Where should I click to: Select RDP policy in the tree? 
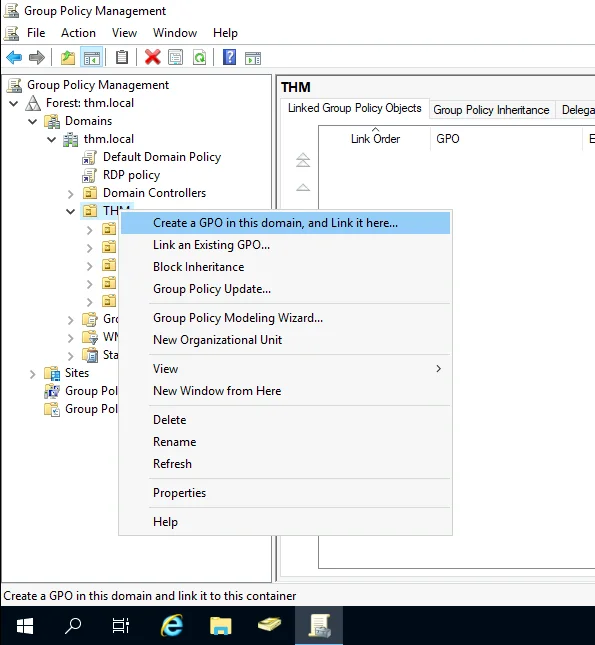click(x=131, y=175)
